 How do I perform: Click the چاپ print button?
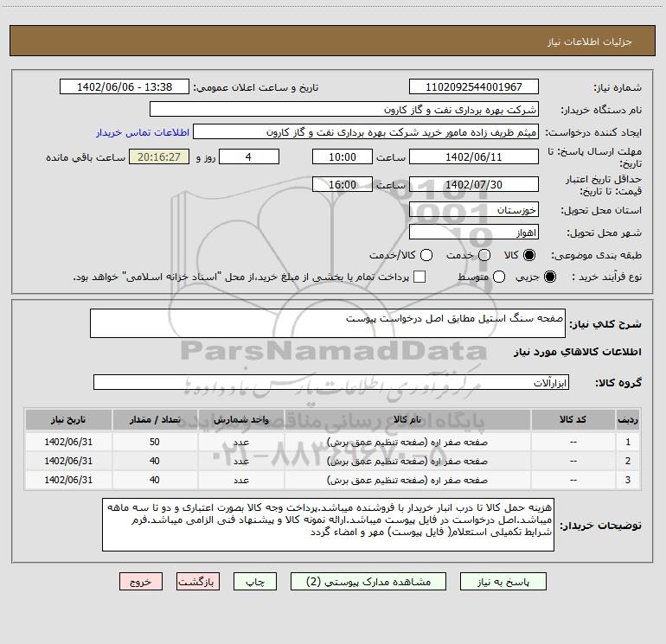point(255,582)
